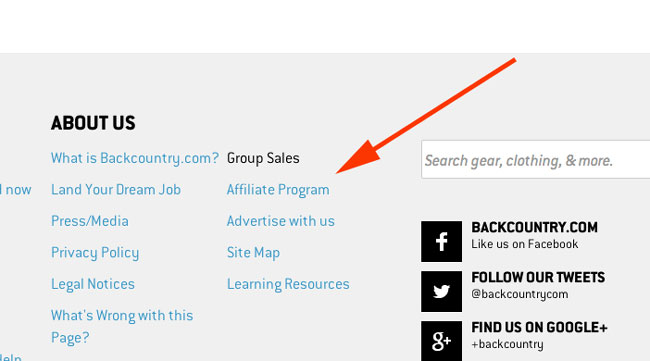Go to Press/Media link
Image resolution: width=650 pixels, height=361 pixels.
click(90, 221)
